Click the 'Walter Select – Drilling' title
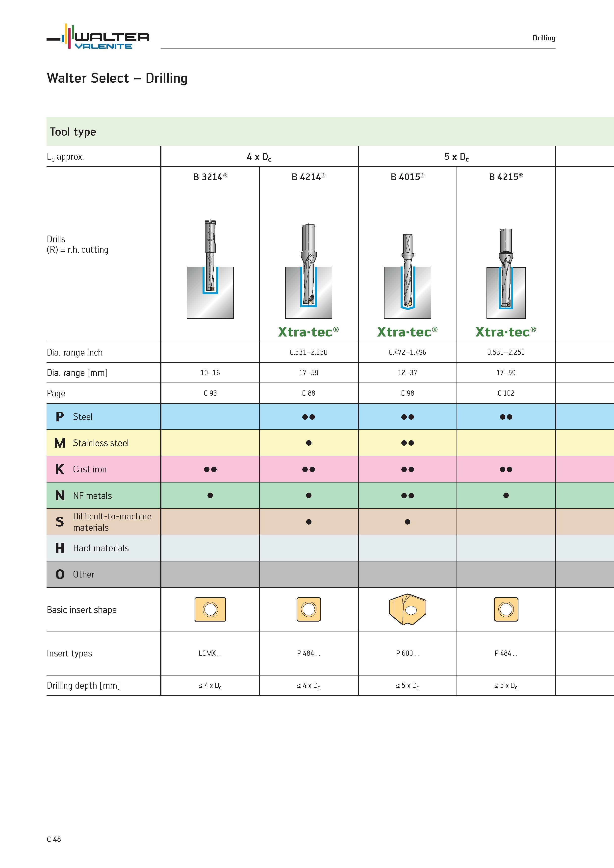 [117, 78]
